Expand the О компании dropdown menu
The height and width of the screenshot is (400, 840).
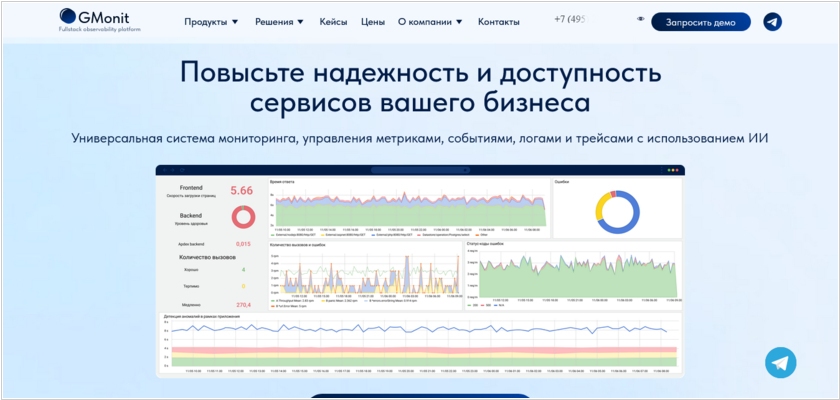[430, 22]
